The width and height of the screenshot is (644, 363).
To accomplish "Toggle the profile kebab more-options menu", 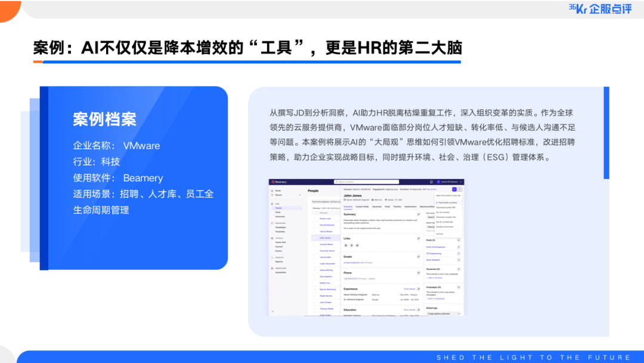I will (x=460, y=189).
